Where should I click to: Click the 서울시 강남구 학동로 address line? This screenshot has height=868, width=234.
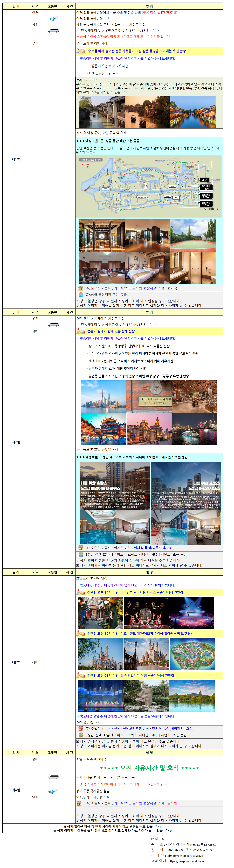coord(183,844)
